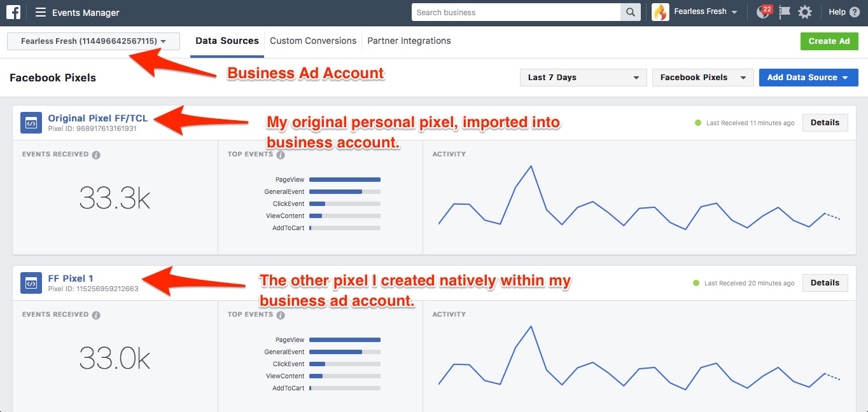Click AddToCart label in Original Pixel top events
This screenshot has height=412, width=868.
pos(288,228)
